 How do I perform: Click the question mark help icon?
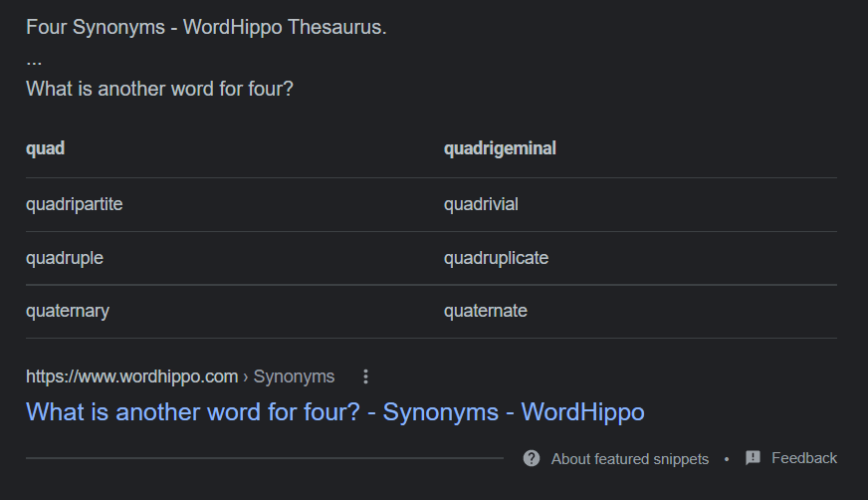532,458
